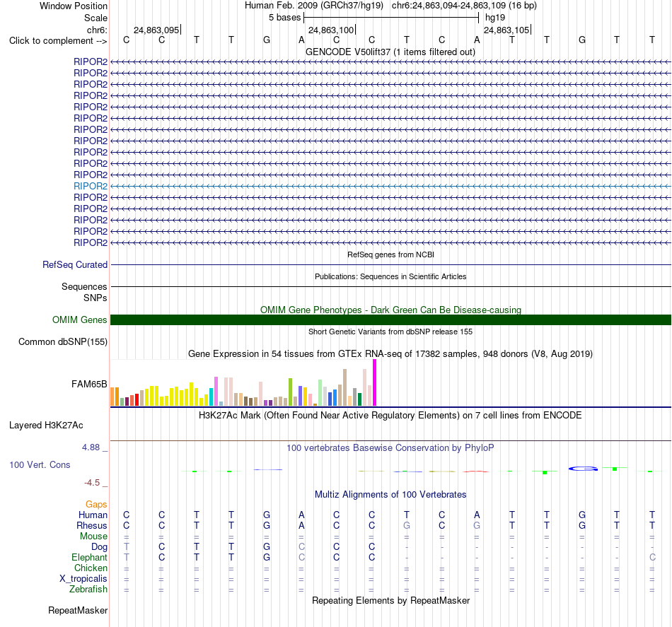Open the Common dbSNP(155) track label
Screen dimensions: 672x627
coord(63,341)
